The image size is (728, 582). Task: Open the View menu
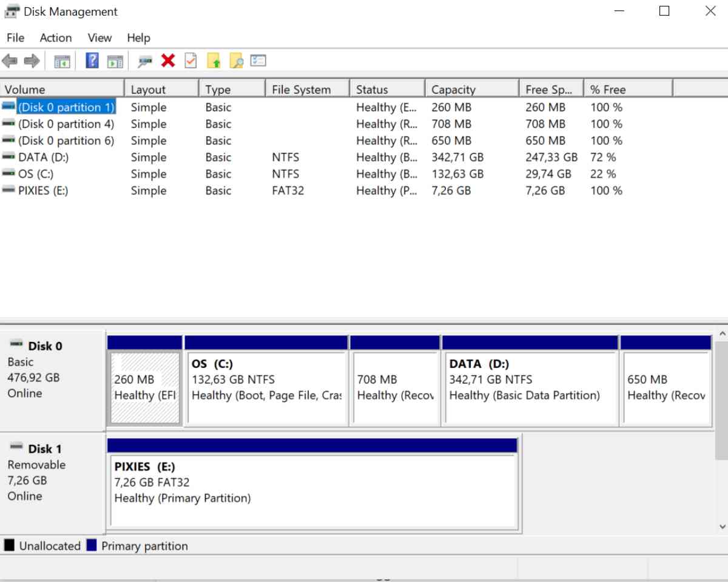tap(99, 38)
